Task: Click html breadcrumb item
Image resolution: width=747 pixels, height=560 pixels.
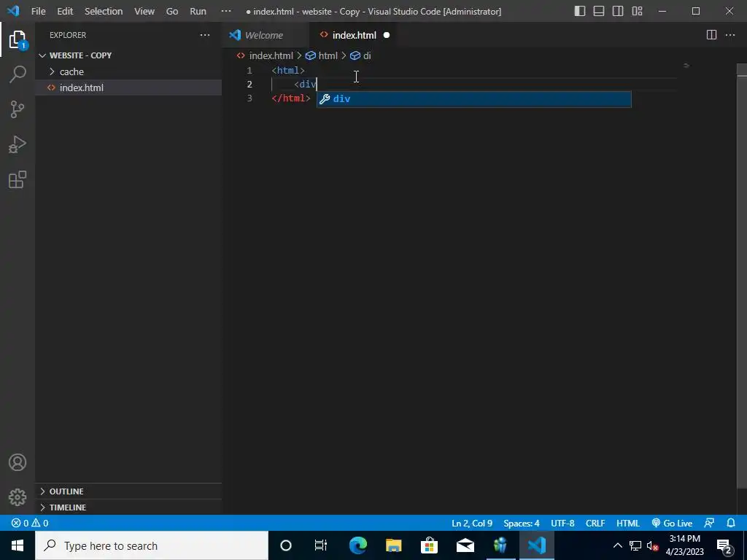Action: [322, 55]
